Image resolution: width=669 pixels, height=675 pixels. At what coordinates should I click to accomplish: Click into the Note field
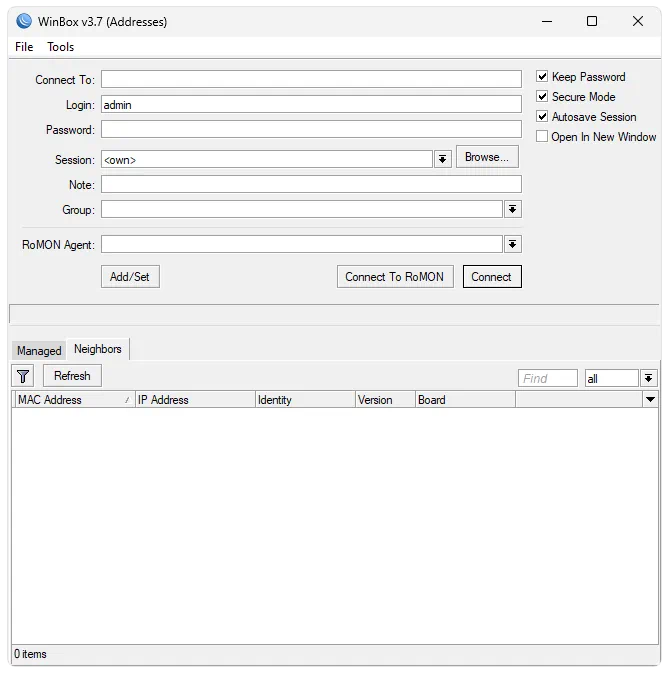click(311, 184)
